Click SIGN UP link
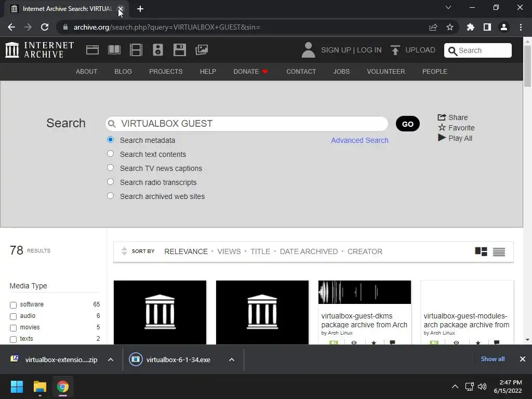This screenshot has height=399, width=532. click(x=336, y=50)
